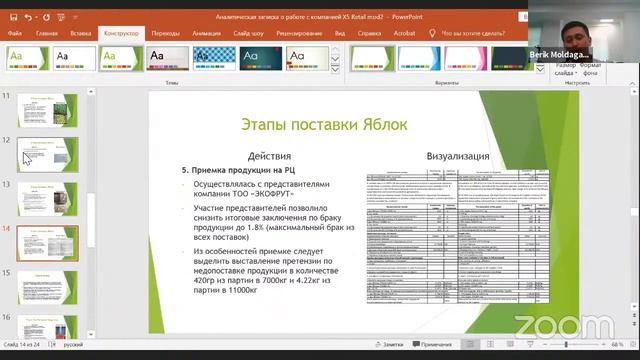This screenshot has height=360, width=640.
Task: Click the 'Что вы хотите сделать?' search field
Action: [473, 33]
